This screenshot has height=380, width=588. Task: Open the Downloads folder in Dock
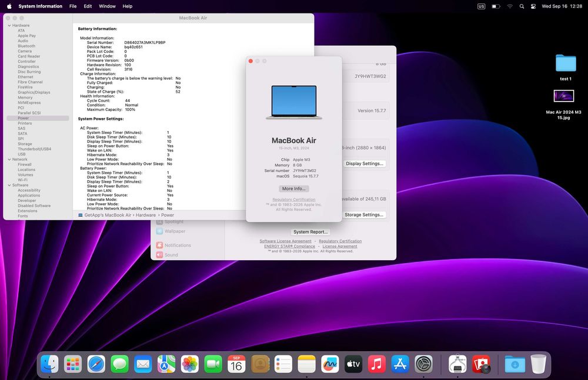[515, 364]
